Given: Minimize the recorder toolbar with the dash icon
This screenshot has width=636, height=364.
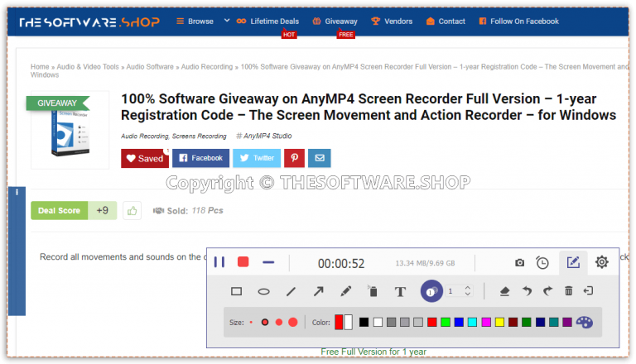Looking at the screenshot, I should (x=268, y=263).
